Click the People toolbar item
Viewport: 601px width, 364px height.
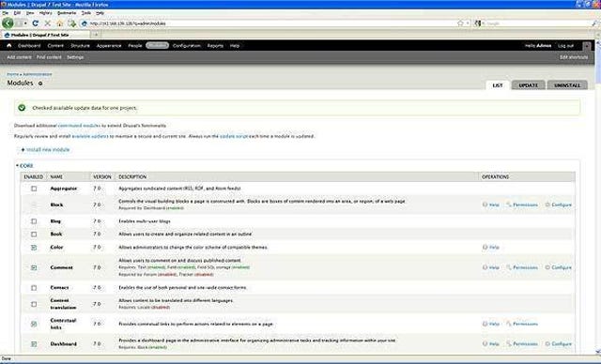pyautogui.click(x=135, y=46)
